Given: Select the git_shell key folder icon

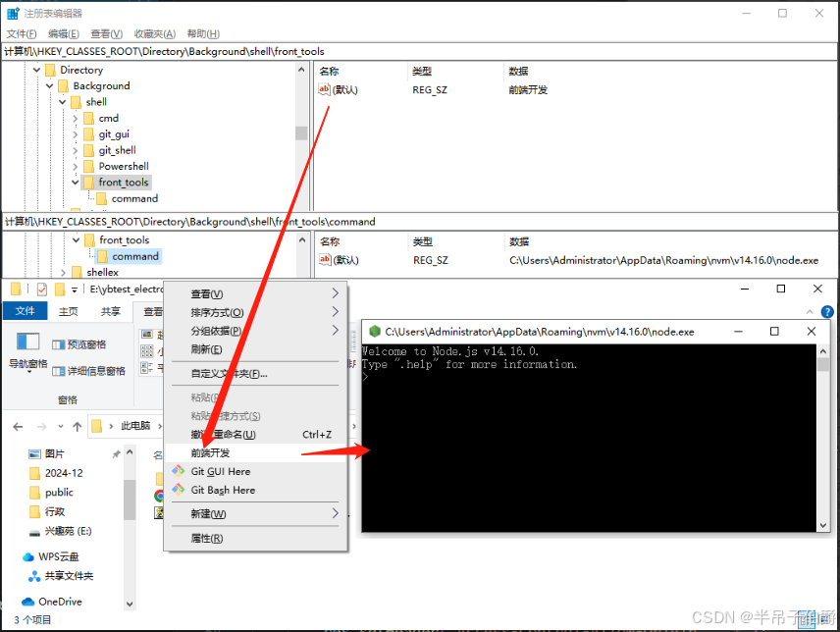Looking at the screenshot, I should 89,150.
